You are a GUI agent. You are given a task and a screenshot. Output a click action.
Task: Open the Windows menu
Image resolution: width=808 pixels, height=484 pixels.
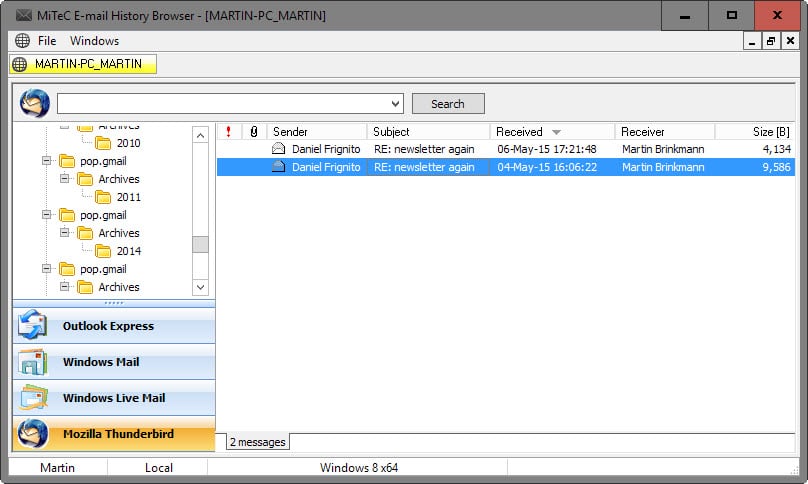click(x=94, y=41)
